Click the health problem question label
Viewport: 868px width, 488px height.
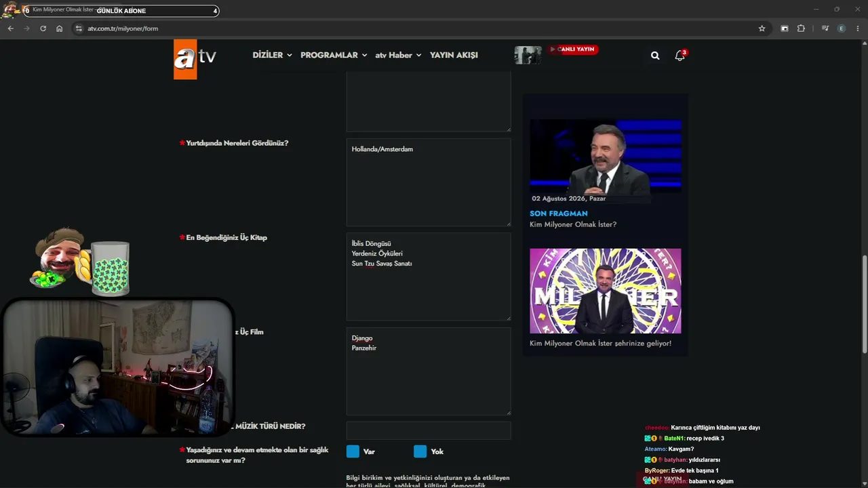(257, 455)
